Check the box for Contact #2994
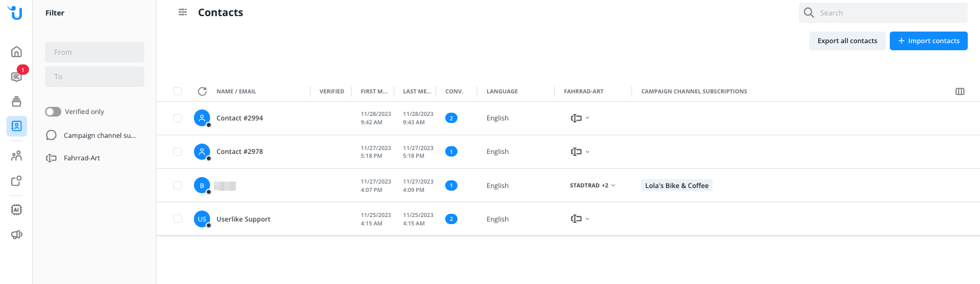The width and height of the screenshot is (980, 284). 177,118
